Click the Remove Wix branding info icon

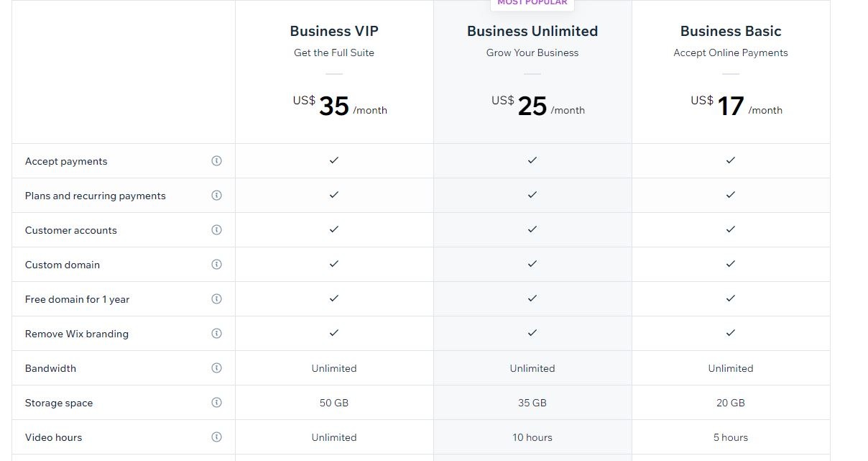tap(216, 334)
